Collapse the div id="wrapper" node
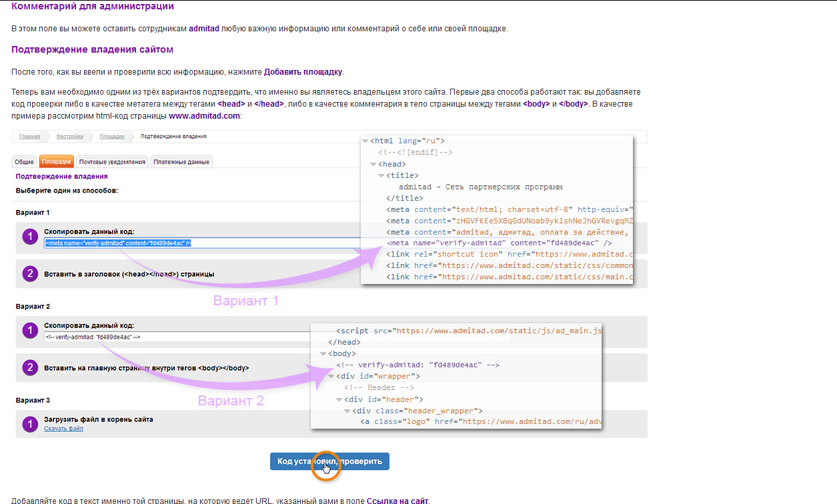Image resolution: width=837 pixels, height=504 pixels. coord(331,376)
